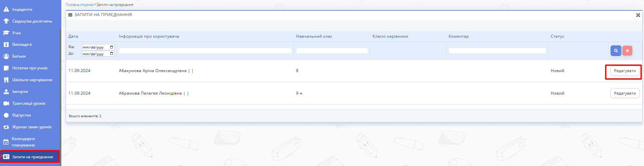Image resolution: width=644 pixels, height=166 pixels.
Task: Click the red clear filters button
Action: click(627, 51)
